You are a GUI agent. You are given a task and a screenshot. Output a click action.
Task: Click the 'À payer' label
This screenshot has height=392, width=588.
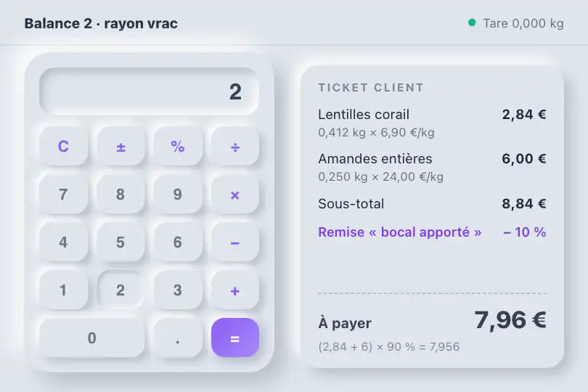(345, 323)
